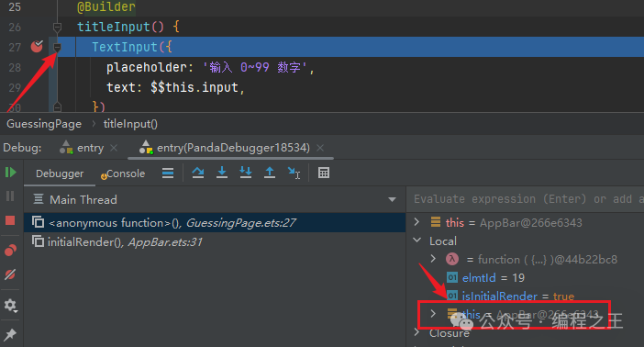Click TextInput on highlighted line 27
This screenshot has height=347, width=644.
[x=125, y=48]
